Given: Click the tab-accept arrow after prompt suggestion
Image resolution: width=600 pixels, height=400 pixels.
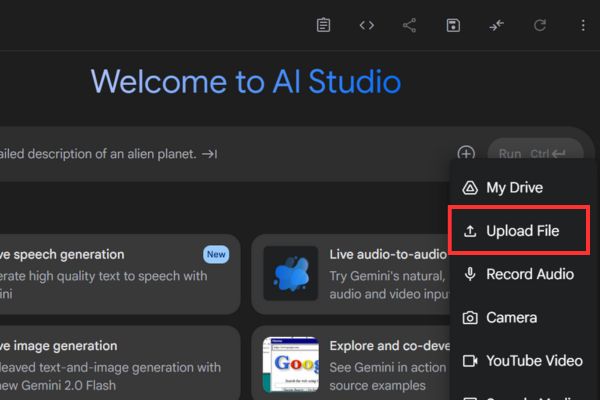Looking at the screenshot, I should [x=210, y=154].
